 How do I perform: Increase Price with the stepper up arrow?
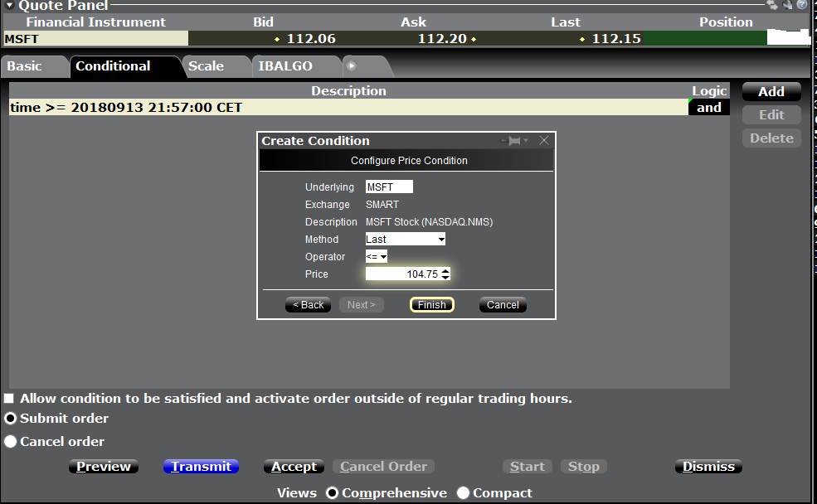445,271
